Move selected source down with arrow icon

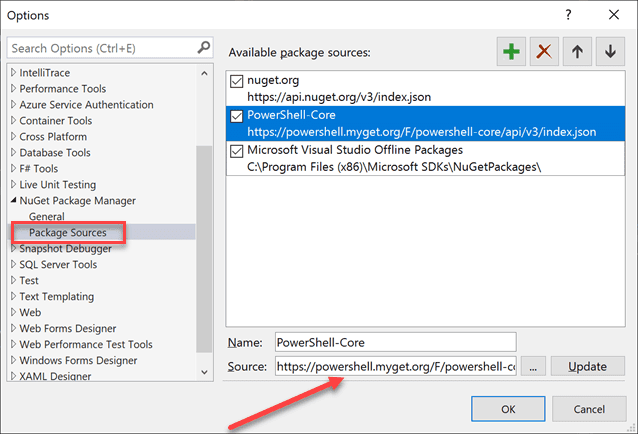[x=609, y=53]
